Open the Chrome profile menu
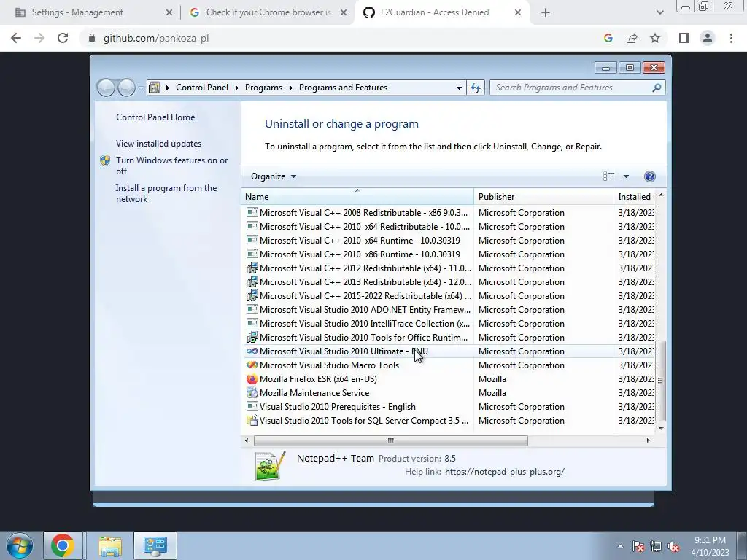Viewport: 747px width, 560px height. tap(708, 38)
